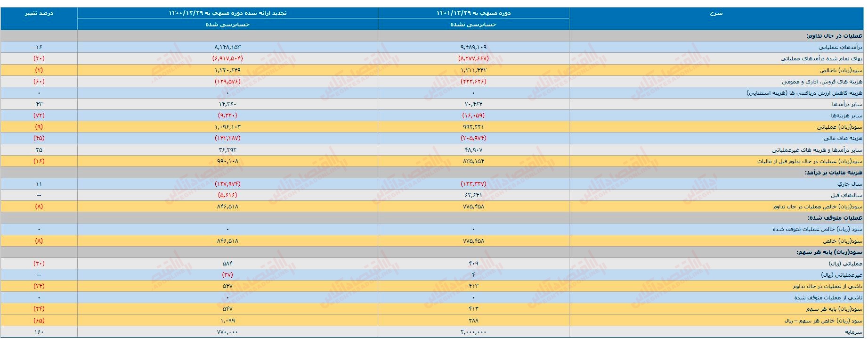
Task: Click the 'درصد تغییر' column header
Action: coord(39,13)
